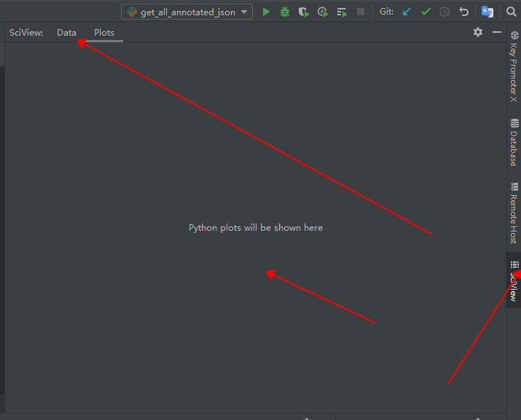Run with coverage shield icon
The image size is (521, 420).
click(304, 12)
